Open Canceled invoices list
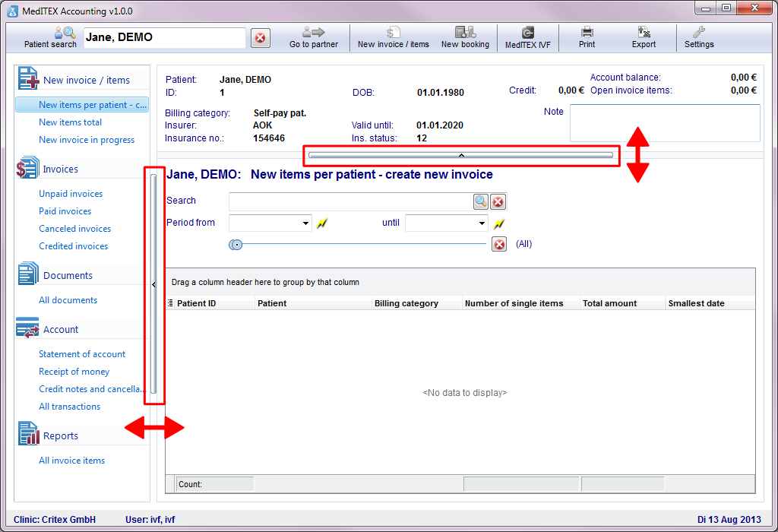This screenshot has width=778, height=532. point(75,229)
